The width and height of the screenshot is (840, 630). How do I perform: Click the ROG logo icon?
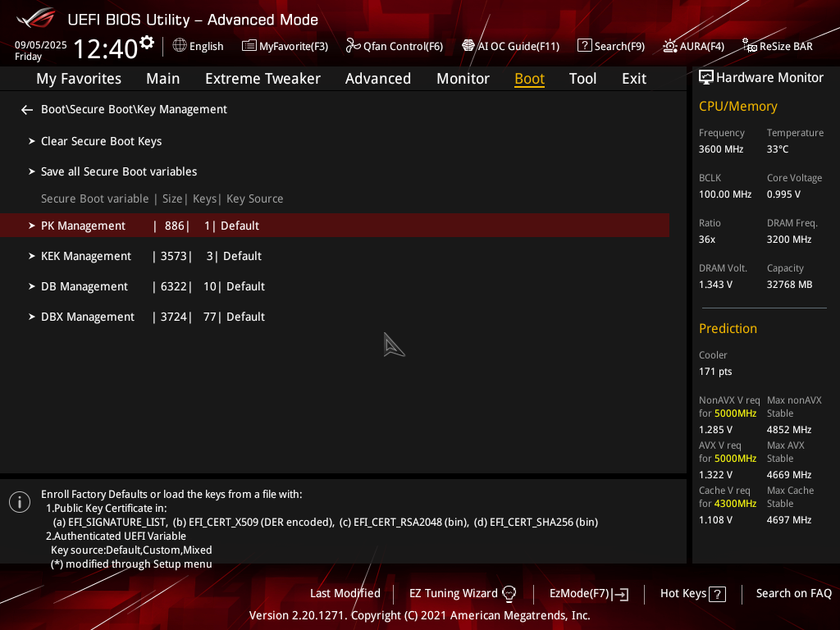tap(36, 18)
